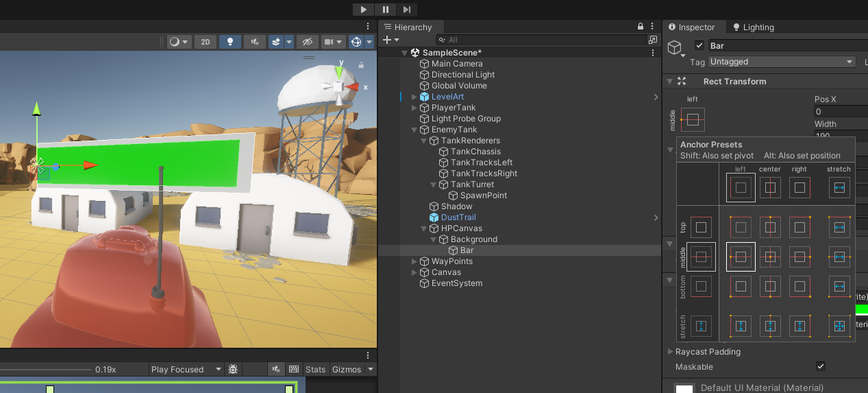Expand the PlayerTank hierarchy item
The width and height of the screenshot is (868, 393).
[x=414, y=108]
